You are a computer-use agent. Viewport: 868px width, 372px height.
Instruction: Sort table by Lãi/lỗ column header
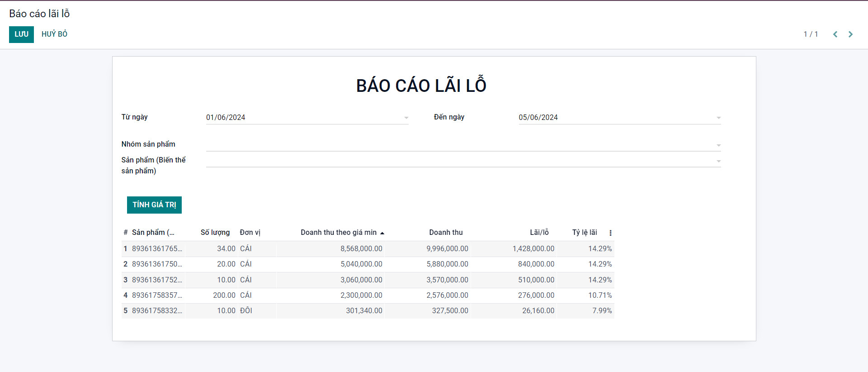539,233
